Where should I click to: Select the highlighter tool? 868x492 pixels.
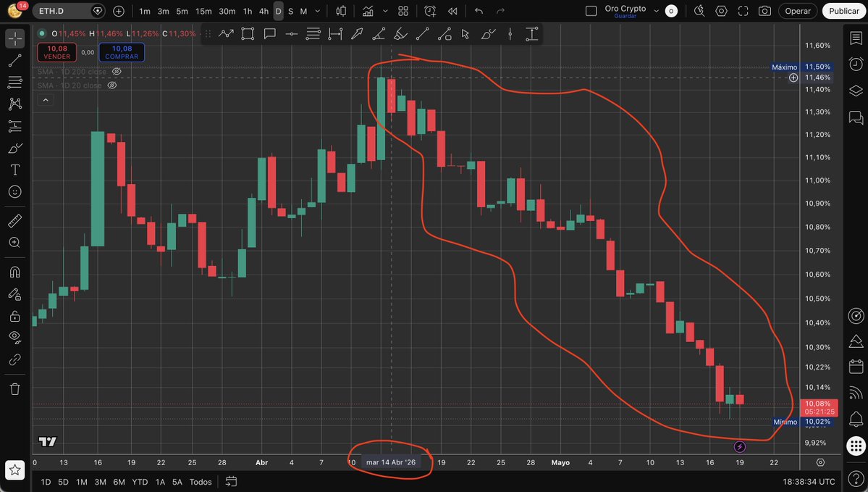[400, 34]
